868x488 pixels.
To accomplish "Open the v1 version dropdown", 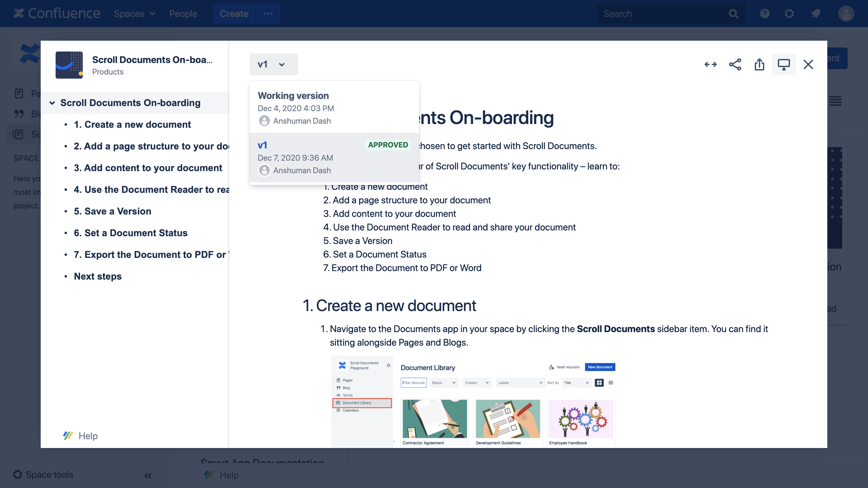I will tap(273, 64).
